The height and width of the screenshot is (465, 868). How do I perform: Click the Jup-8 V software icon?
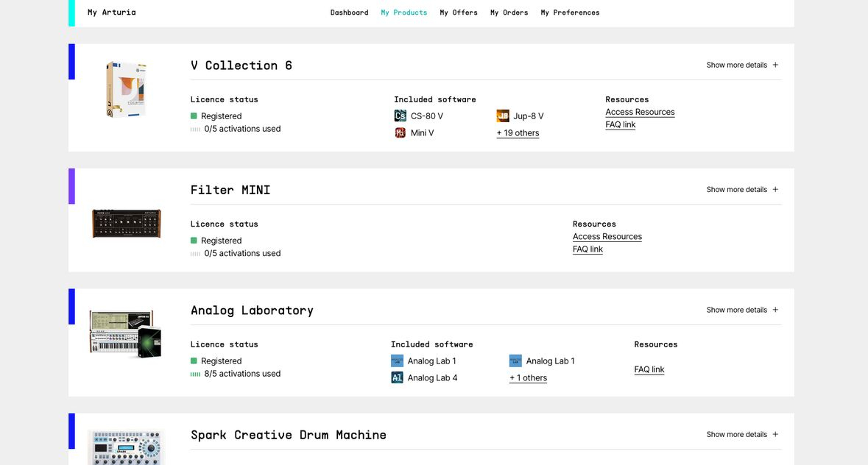click(503, 116)
